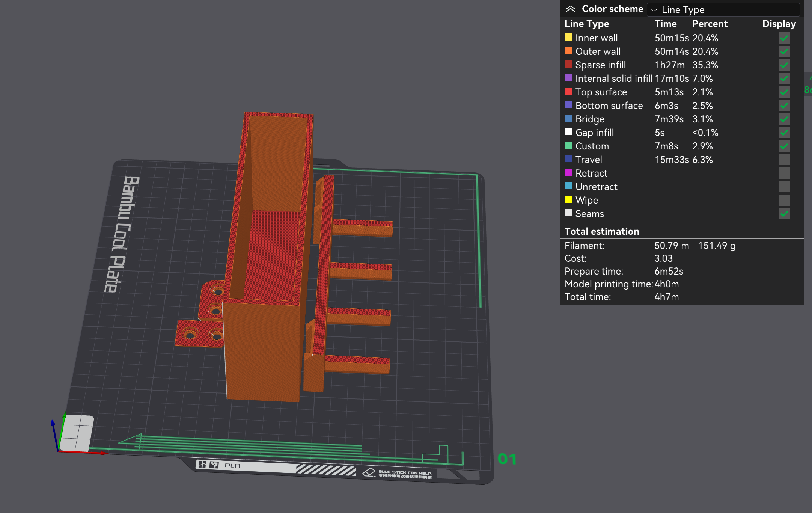Enable Travel display checkbox
The width and height of the screenshot is (812, 513).
tap(784, 160)
